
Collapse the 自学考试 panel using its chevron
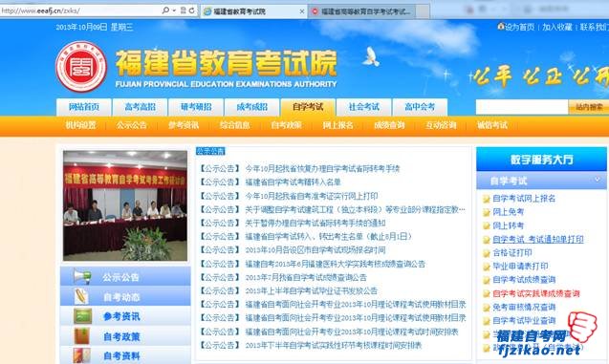click(x=598, y=180)
